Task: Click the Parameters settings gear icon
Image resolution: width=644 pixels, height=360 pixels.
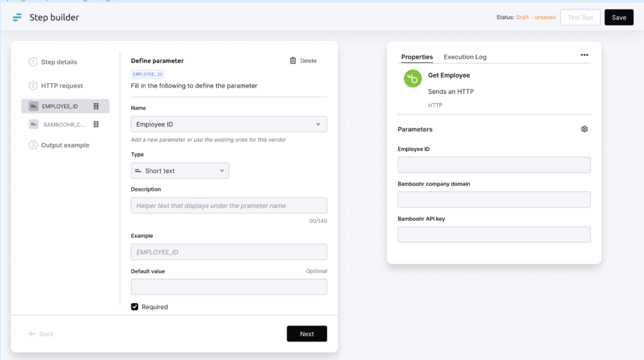Action: click(584, 129)
